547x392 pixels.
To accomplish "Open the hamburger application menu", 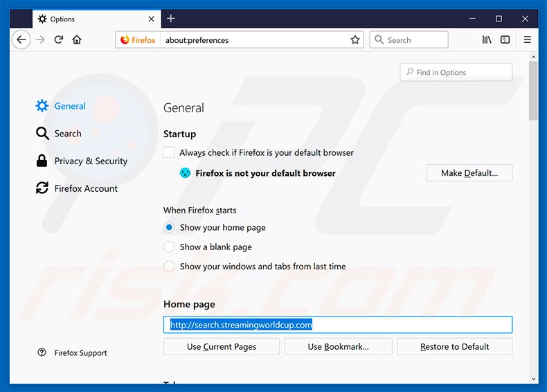I will (x=528, y=39).
